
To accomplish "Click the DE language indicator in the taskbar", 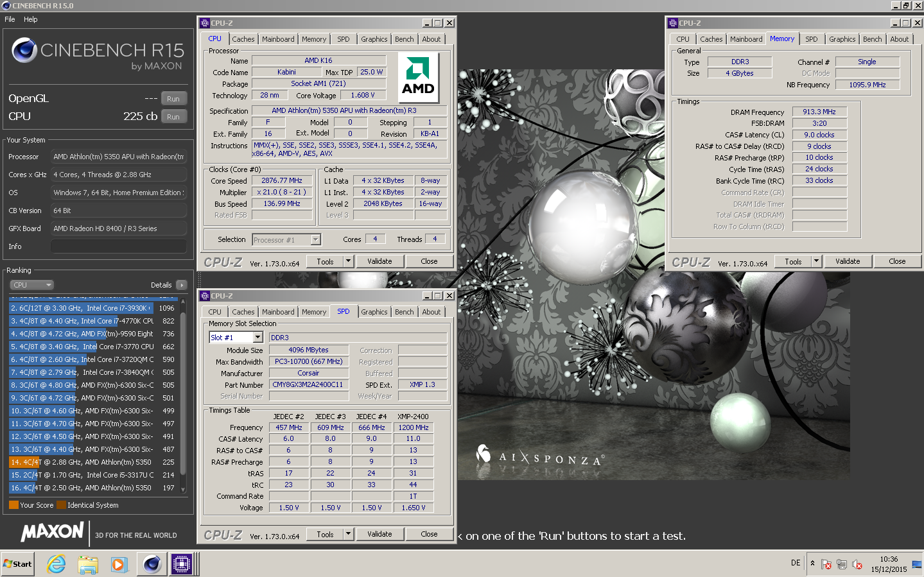I will (x=796, y=563).
